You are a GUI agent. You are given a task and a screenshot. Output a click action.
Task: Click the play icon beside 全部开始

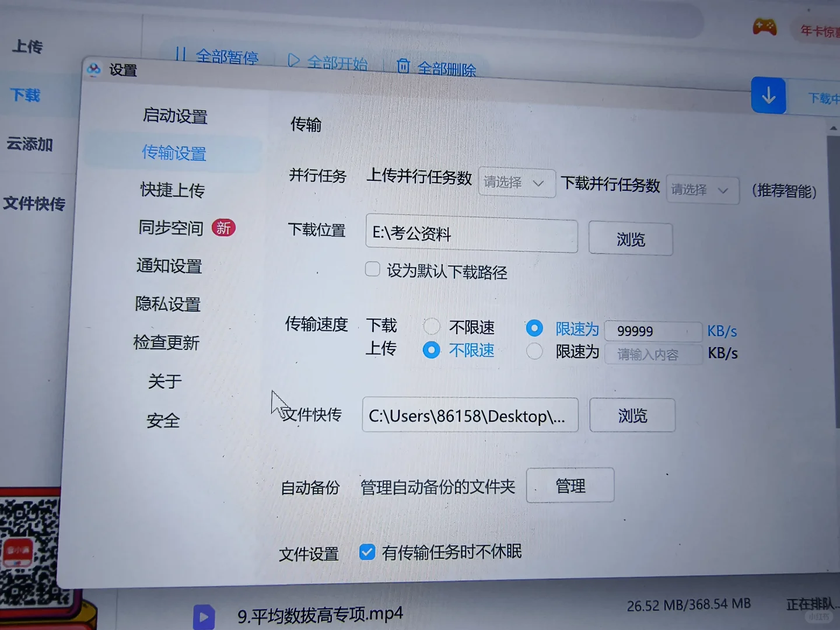pyautogui.click(x=293, y=60)
